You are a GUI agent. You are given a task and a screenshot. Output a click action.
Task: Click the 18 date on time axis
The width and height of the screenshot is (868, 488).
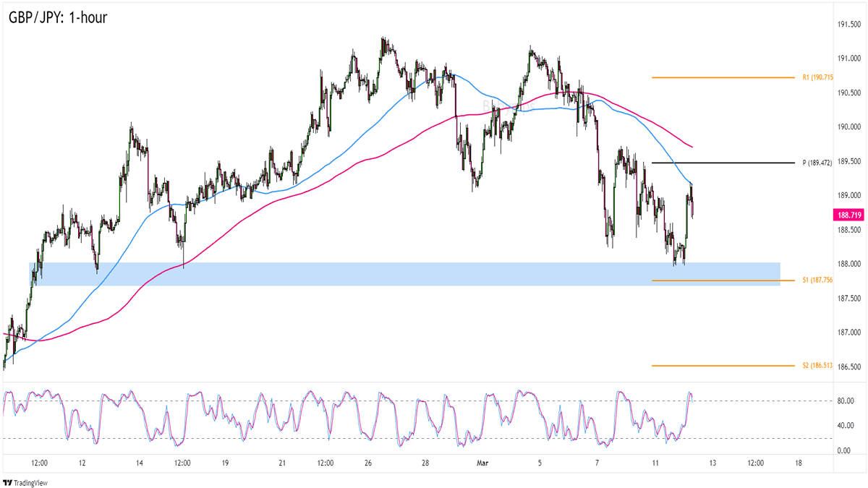[x=798, y=463]
